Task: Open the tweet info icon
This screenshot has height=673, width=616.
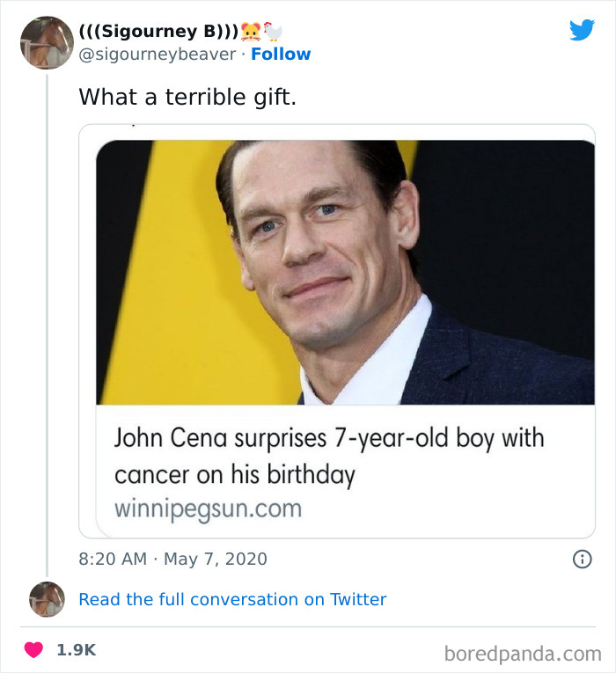Action: point(582,559)
